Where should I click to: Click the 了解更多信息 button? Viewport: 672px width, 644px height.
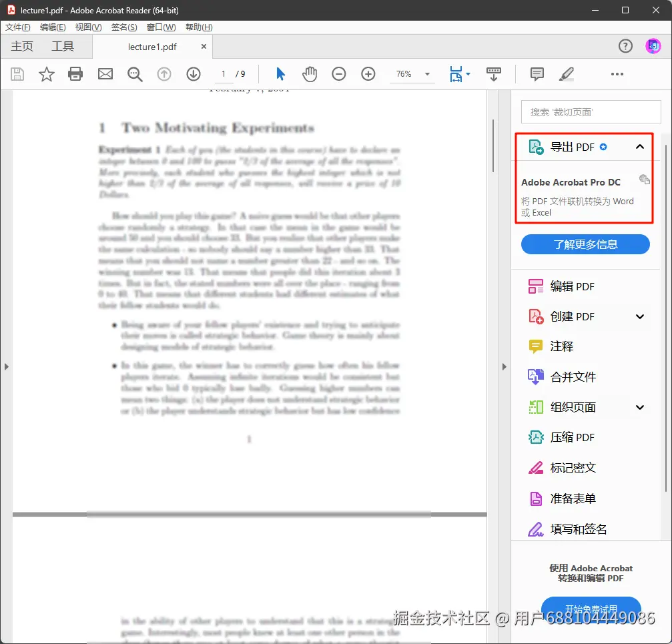[x=585, y=244]
